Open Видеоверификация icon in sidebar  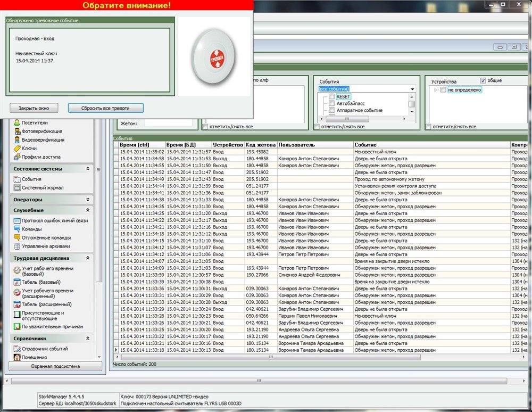pos(16,140)
